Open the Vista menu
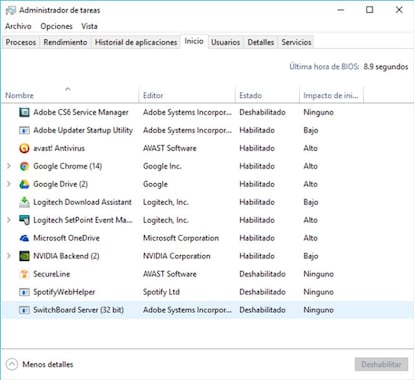The width and height of the screenshot is (414, 380). pos(89,26)
